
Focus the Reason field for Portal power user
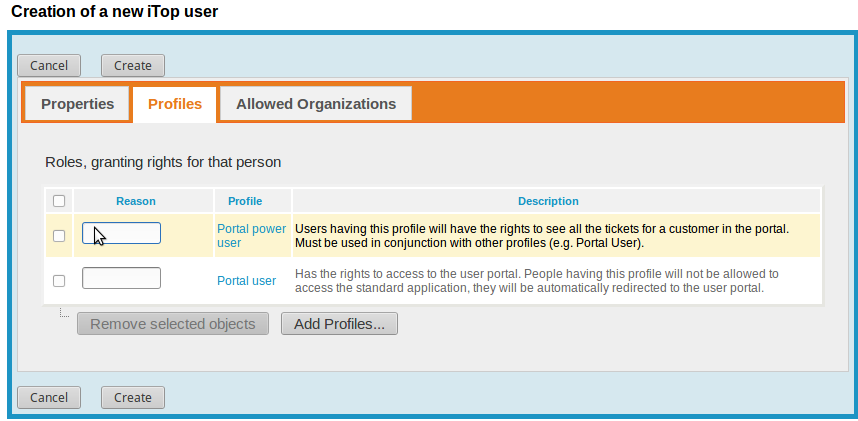pos(121,233)
